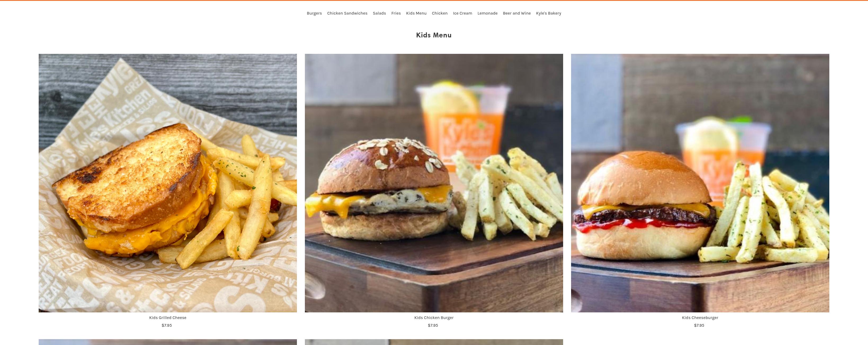The image size is (868, 345).
Task: Click the Kids Cheeseburger title link
Action: (700, 318)
